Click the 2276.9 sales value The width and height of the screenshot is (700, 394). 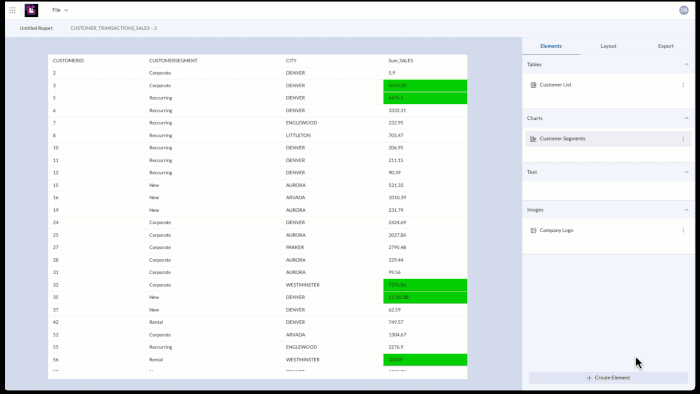[396, 347]
